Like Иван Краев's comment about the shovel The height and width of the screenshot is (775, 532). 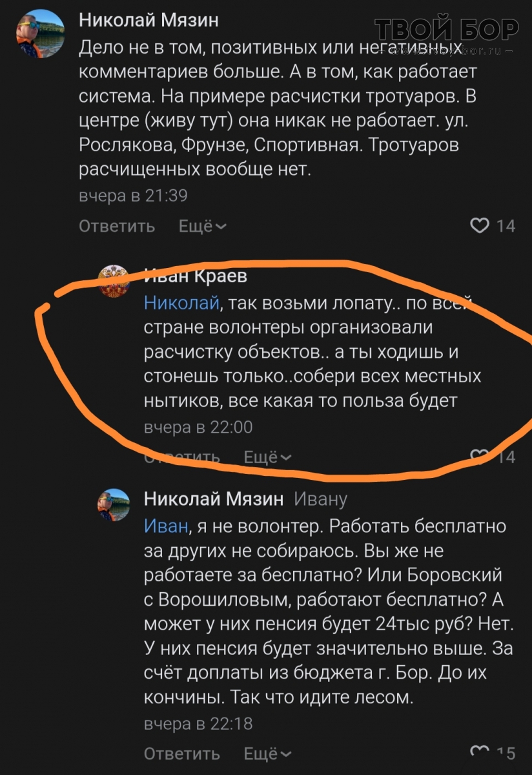[480, 457]
